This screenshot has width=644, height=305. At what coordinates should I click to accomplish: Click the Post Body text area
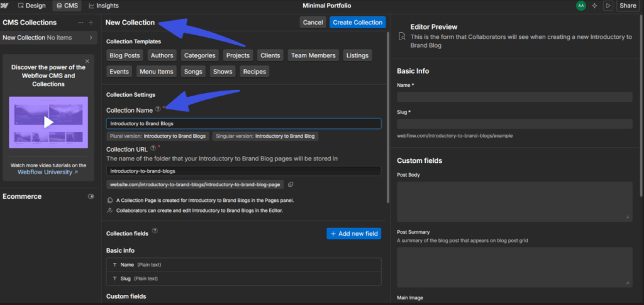[514, 202]
